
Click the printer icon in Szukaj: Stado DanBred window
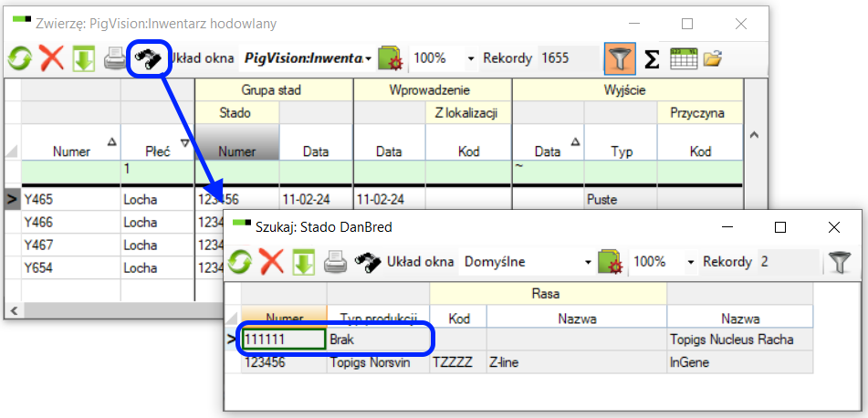click(336, 262)
